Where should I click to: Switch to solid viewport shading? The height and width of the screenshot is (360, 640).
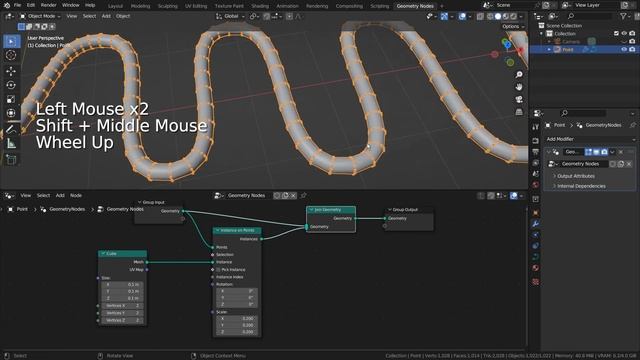pos(498,16)
